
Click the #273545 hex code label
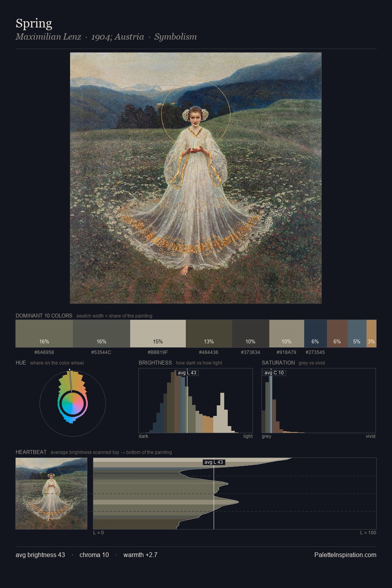(x=315, y=352)
